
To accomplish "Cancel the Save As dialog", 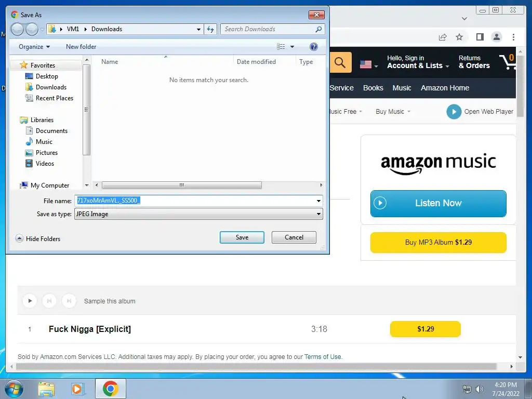I will (x=294, y=237).
